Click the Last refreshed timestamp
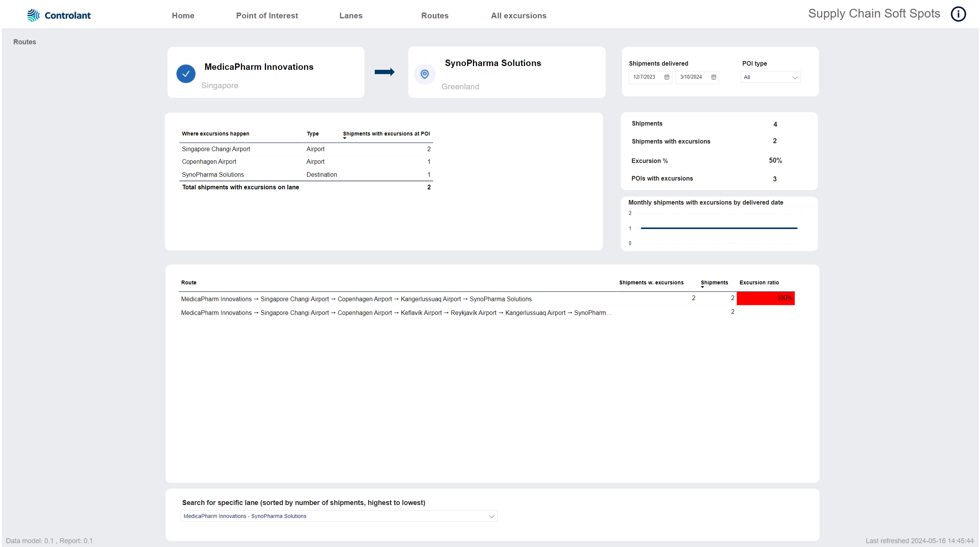The width and height of the screenshot is (980, 547). pos(919,541)
